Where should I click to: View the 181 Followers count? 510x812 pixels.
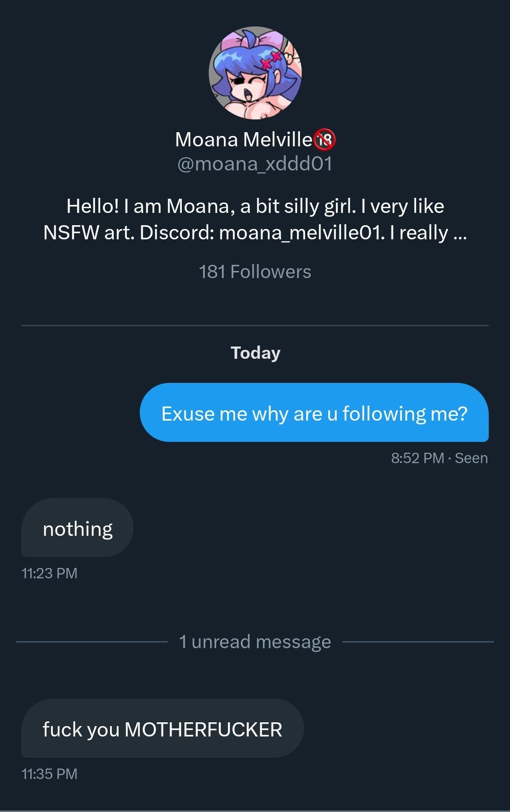[255, 272]
